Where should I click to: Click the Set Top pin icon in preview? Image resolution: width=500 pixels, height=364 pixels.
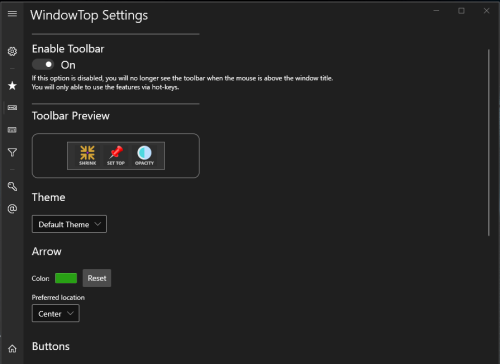(x=116, y=155)
